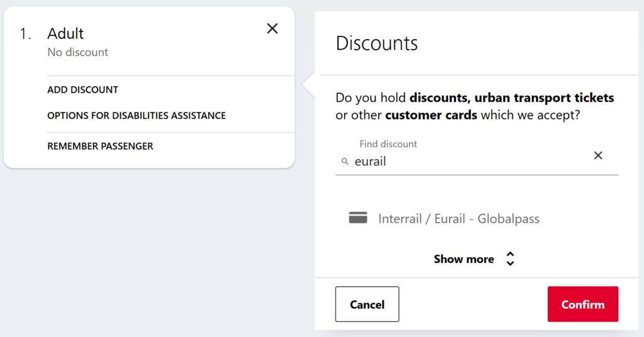Viewport: 644px width, 337px height.
Task: Select the card icon beside Interrail / Eurail
Action: (358, 218)
